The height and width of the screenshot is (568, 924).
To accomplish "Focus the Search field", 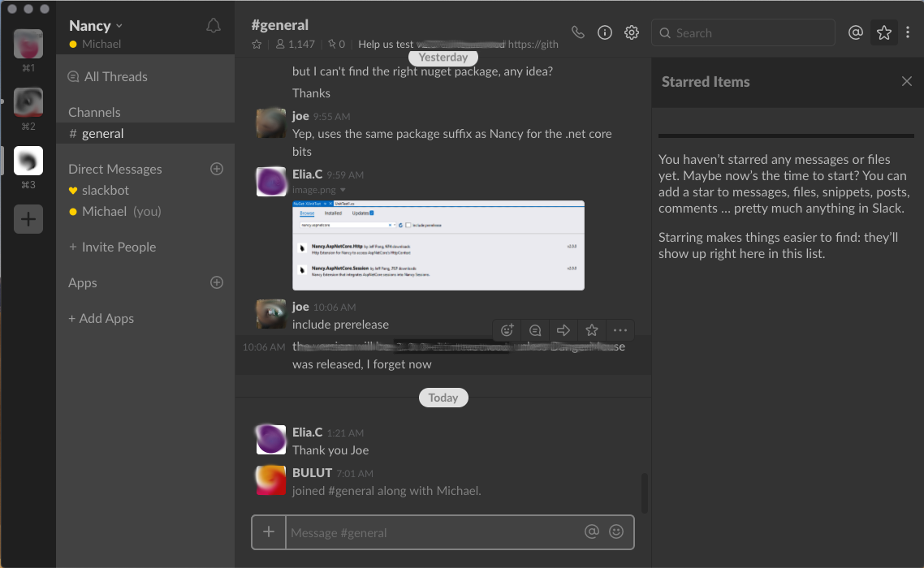I will tap(743, 32).
